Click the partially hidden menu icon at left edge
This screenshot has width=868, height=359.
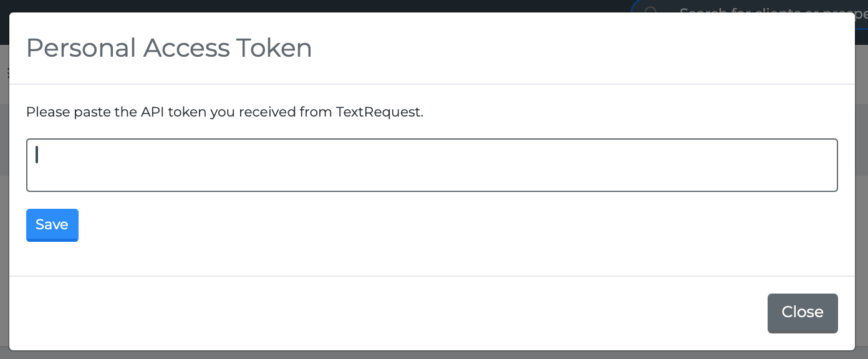tap(8, 73)
